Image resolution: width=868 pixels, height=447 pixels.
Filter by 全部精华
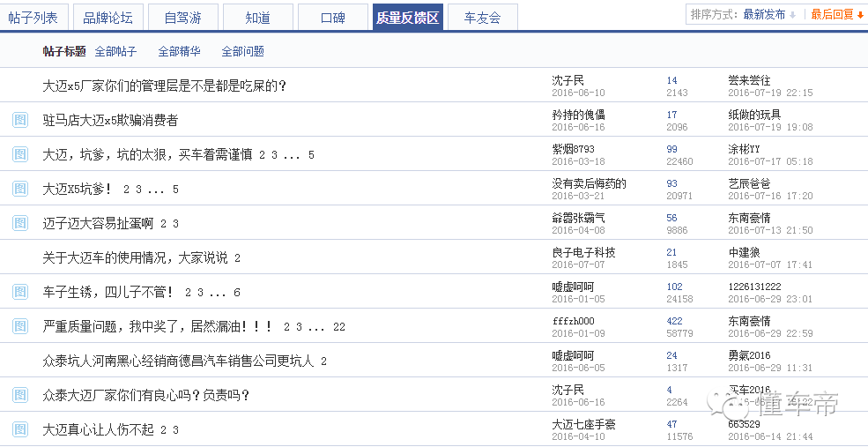(180, 51)
